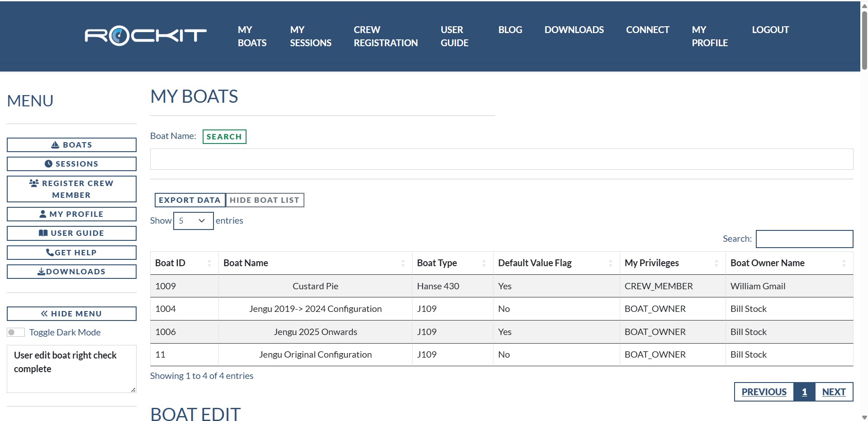Click the page scrollbar down arrow
The height and width of the screenshot is (421, 868).
pos(864,417)
